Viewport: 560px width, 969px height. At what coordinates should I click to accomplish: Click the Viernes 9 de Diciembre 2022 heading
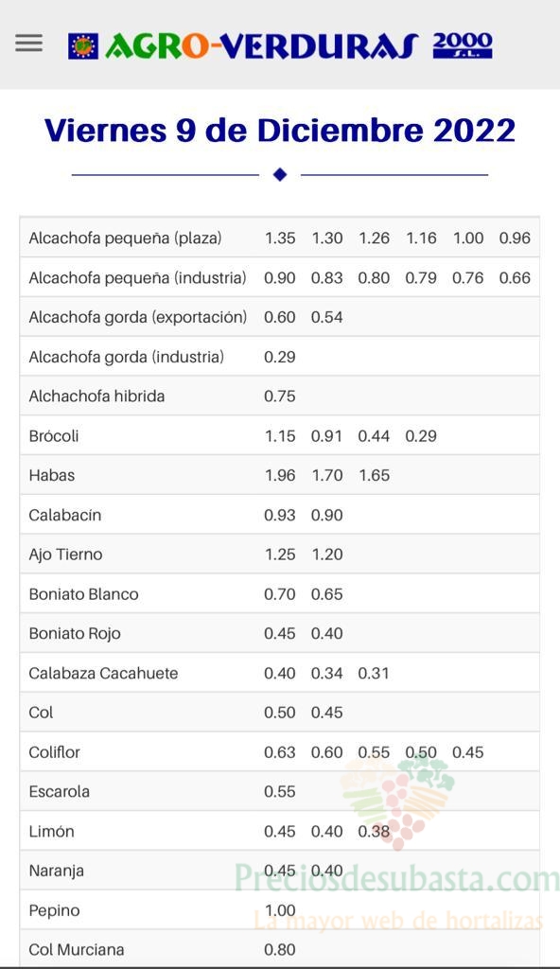280,131
